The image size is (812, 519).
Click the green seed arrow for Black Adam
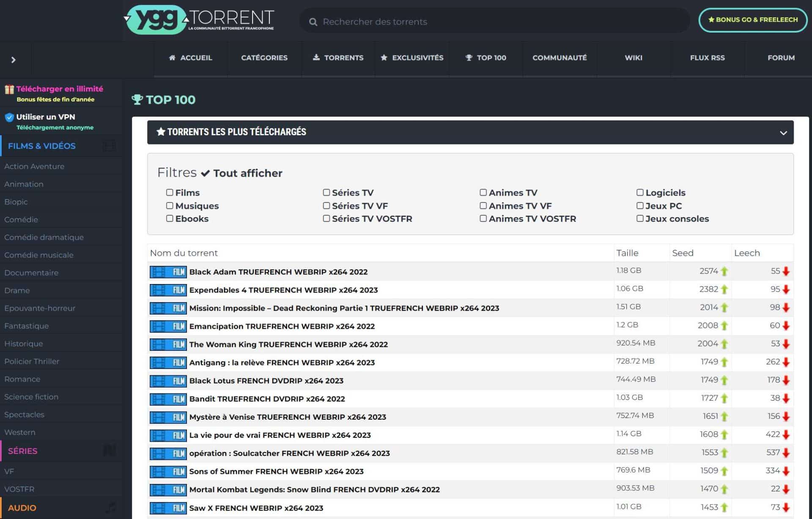tap(724, 271)
